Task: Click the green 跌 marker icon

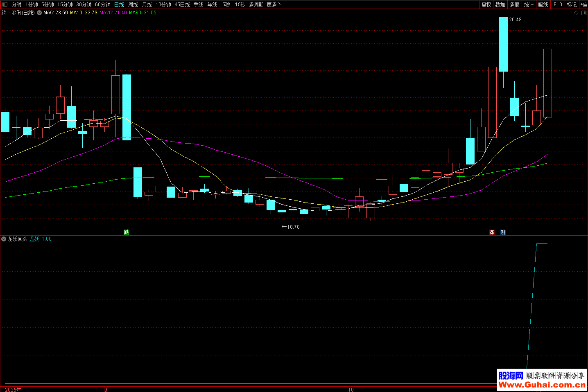Action: [x=127, y=232]
